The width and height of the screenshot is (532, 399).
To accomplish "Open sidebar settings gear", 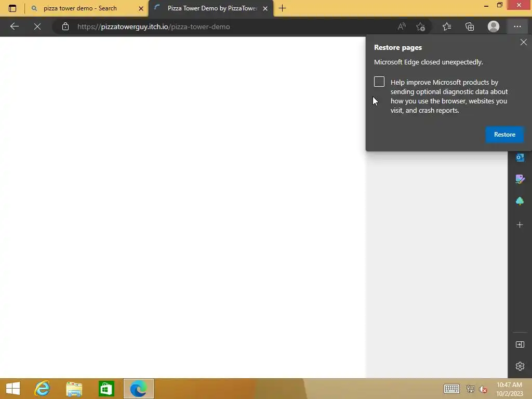I will (520, 366).
